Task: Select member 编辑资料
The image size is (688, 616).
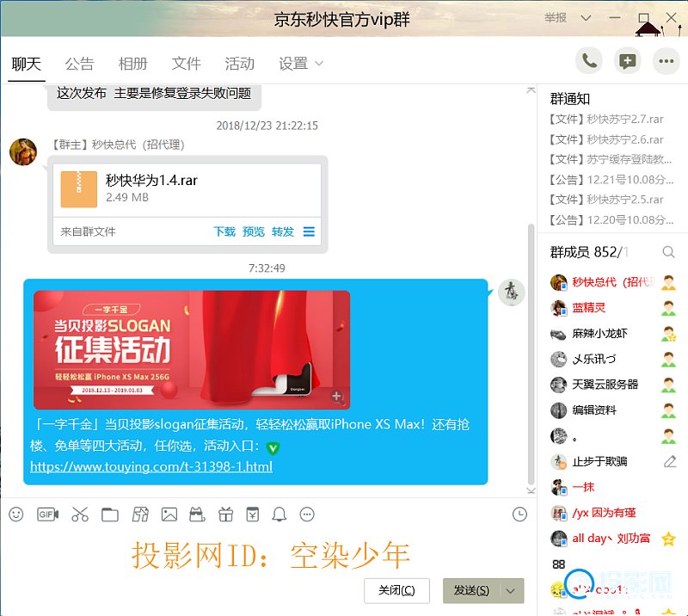Action: pyautogui.click(x=613, y=410)
